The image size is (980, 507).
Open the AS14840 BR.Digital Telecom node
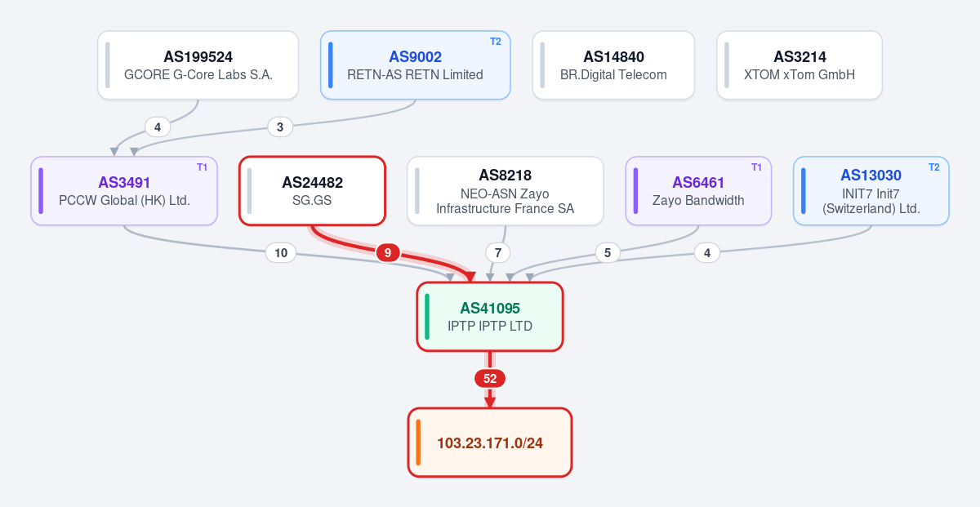613,65
